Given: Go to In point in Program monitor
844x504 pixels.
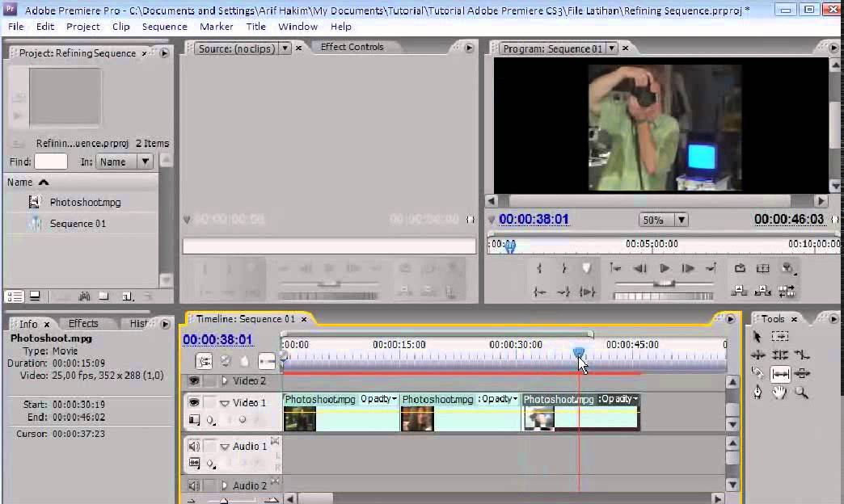Looking at the screenshot, I should (x=539, y=292).
